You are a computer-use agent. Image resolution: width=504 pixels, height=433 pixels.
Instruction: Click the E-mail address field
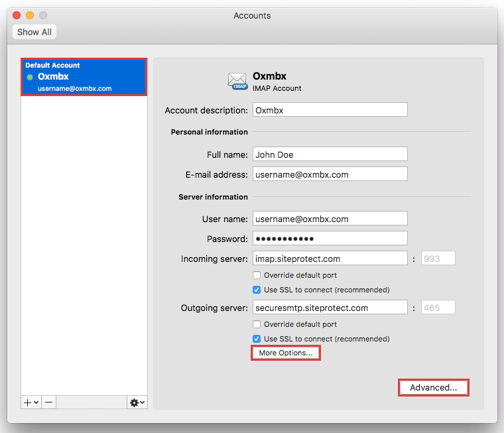tap(330, 174)
